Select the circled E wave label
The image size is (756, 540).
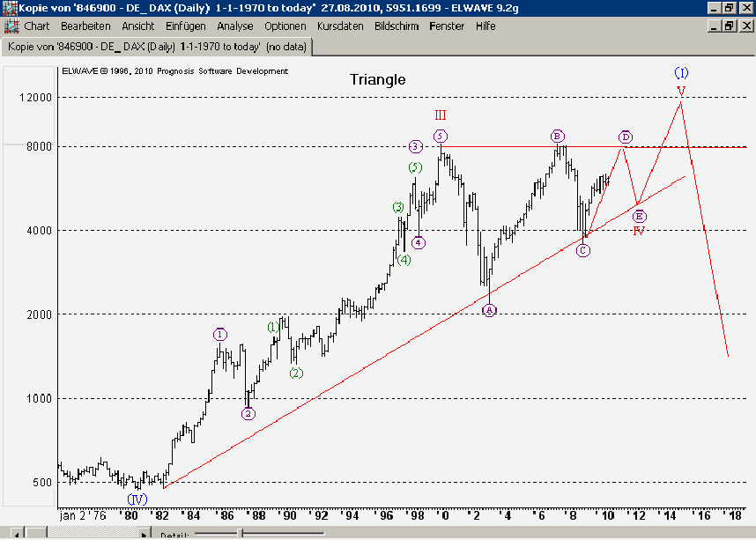point(640,216)
